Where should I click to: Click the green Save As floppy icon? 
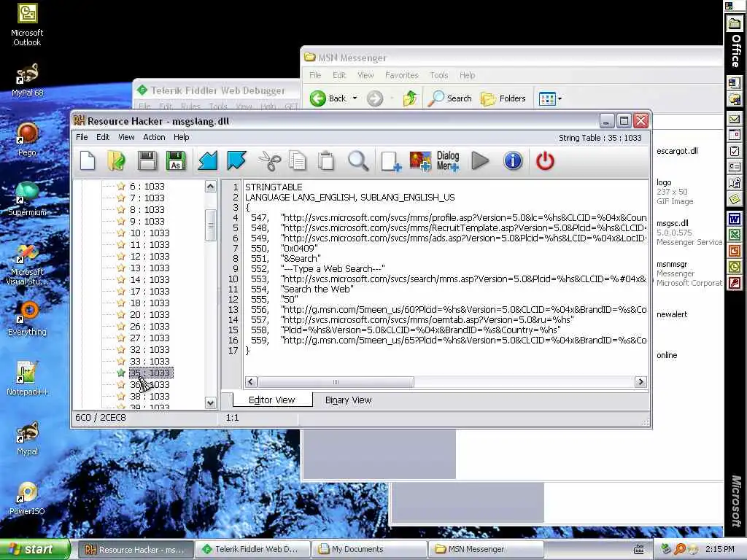click(176, 161)
